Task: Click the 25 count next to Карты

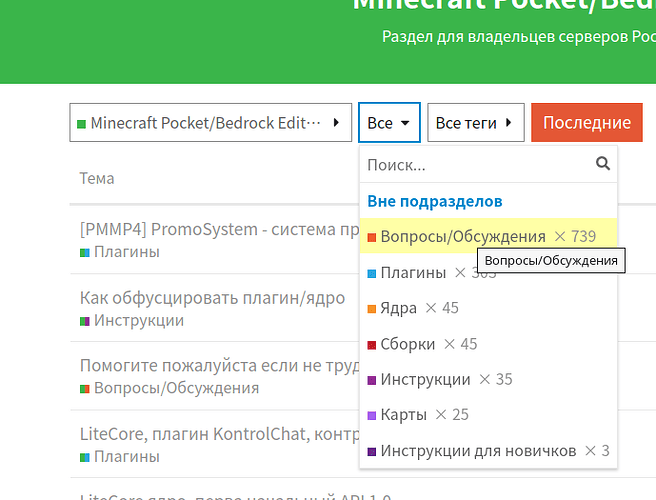Action: point(460,415)
